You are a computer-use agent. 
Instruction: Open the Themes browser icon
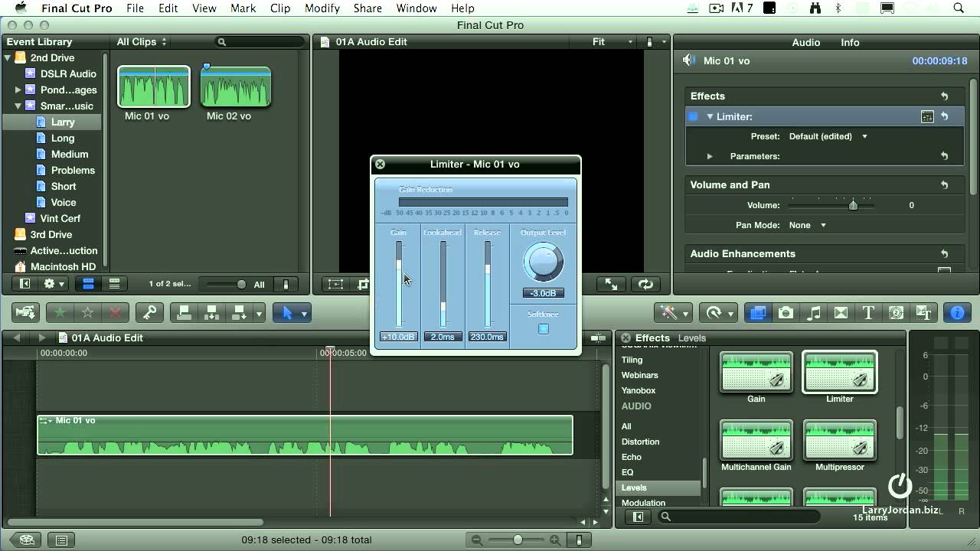[923, 312]
